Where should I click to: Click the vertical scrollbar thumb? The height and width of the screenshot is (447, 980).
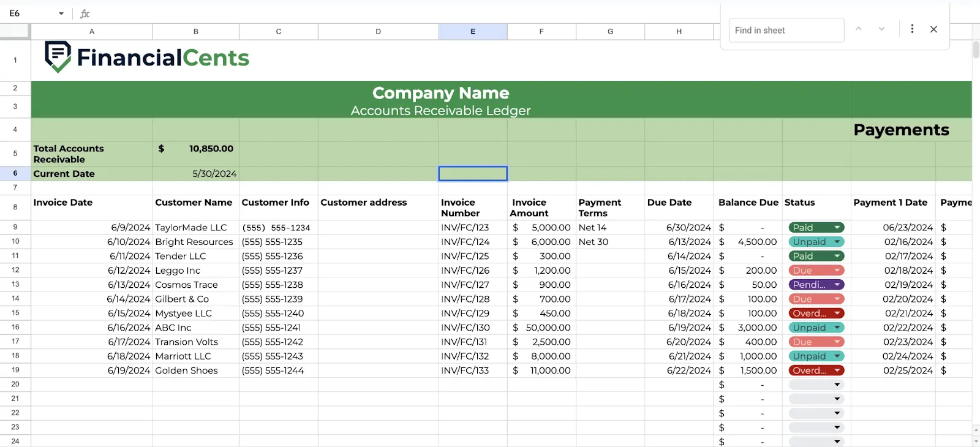tap(976, 50)
